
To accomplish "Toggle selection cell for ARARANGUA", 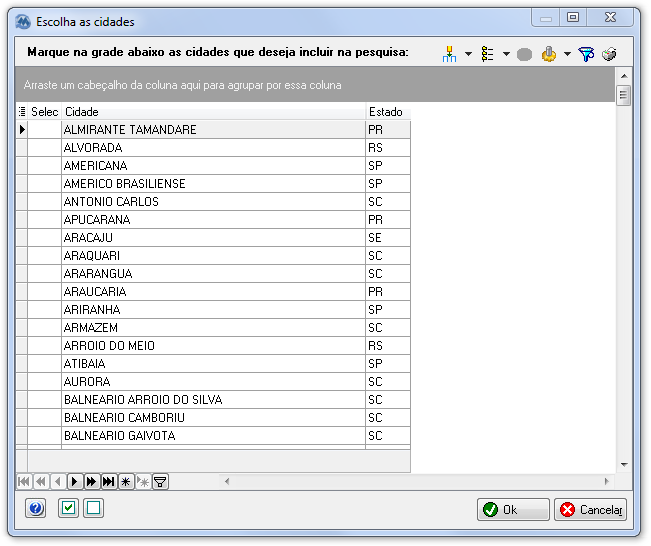I will pyautogui.click(x=44, y=274).
